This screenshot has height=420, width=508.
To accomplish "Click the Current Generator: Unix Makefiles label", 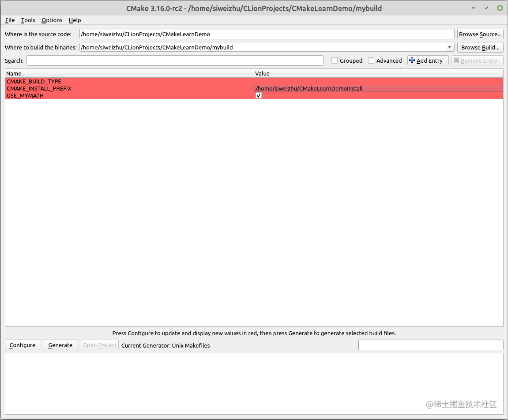I will [166, 345].
